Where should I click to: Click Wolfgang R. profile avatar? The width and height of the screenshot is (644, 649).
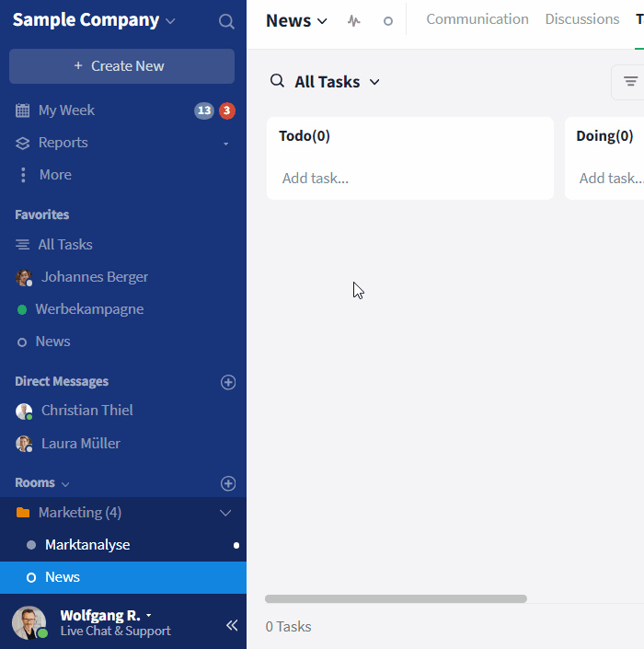point(29,623)
